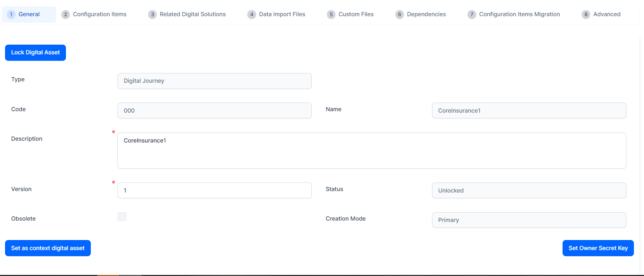Screen dimensions: 644x276
Task: Click the Name field containing CoreInsurance1
Action: coord(529,110)
